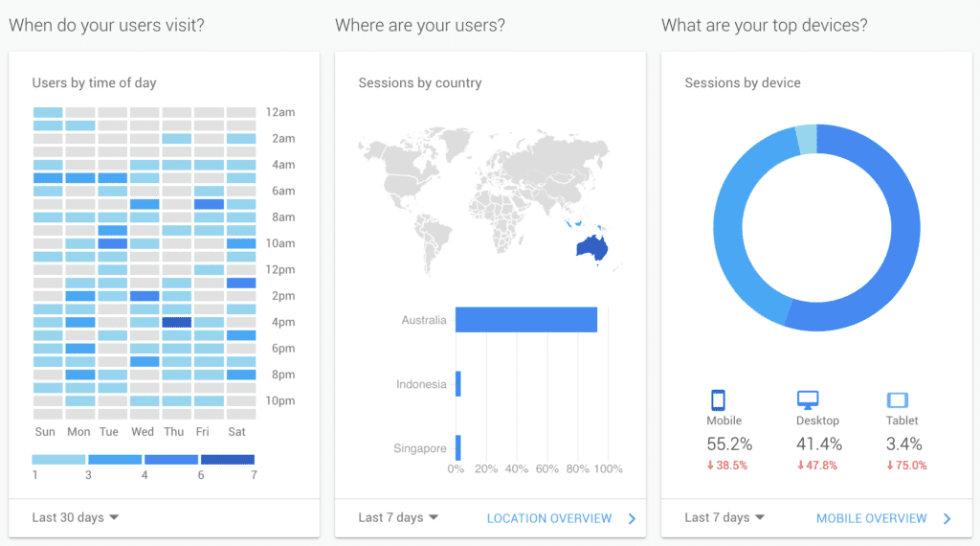Image resolution: width=980 pixels, height=546 pixels.
Task: Click the Desktop monitor icon
Action: click(x=809, y=400)
